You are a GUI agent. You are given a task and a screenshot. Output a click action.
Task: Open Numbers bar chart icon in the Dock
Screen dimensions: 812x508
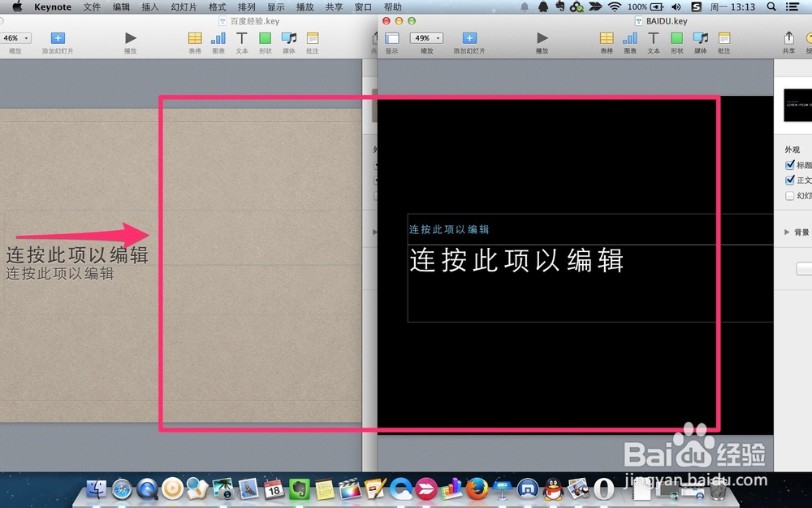(451, 488)
